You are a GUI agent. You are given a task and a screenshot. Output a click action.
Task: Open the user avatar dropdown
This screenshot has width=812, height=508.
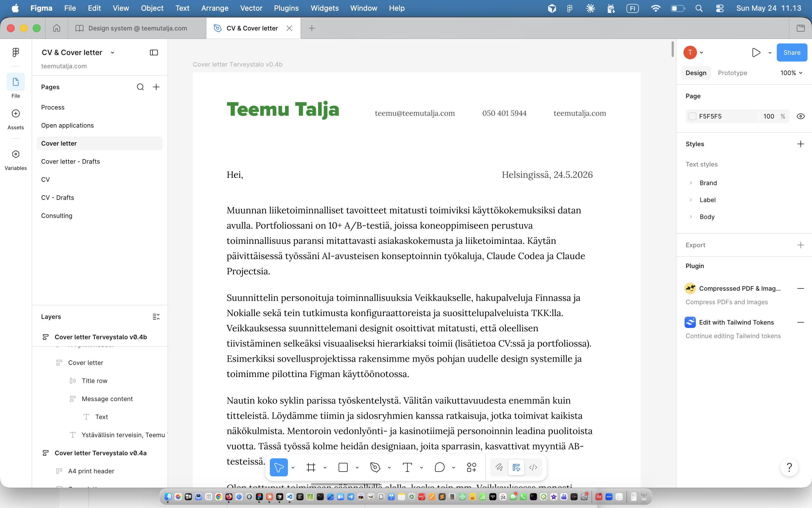click(693, 52)
